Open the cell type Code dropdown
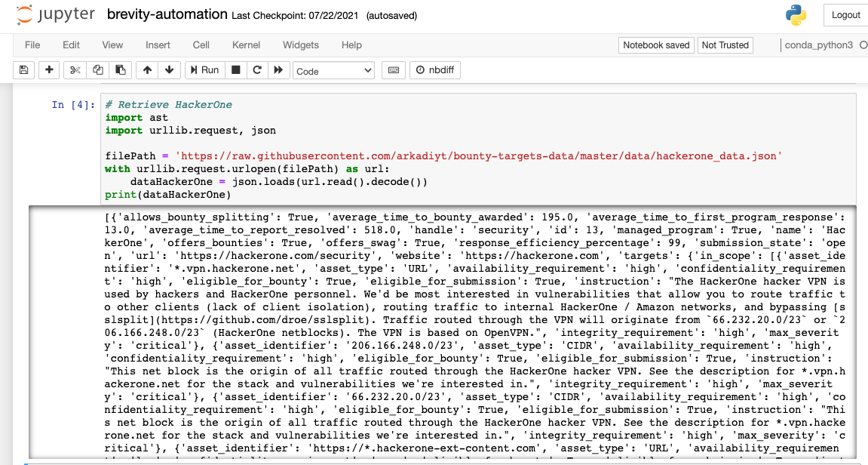The width and height of the screenshot is (868, 465). [x=333, y=70]
